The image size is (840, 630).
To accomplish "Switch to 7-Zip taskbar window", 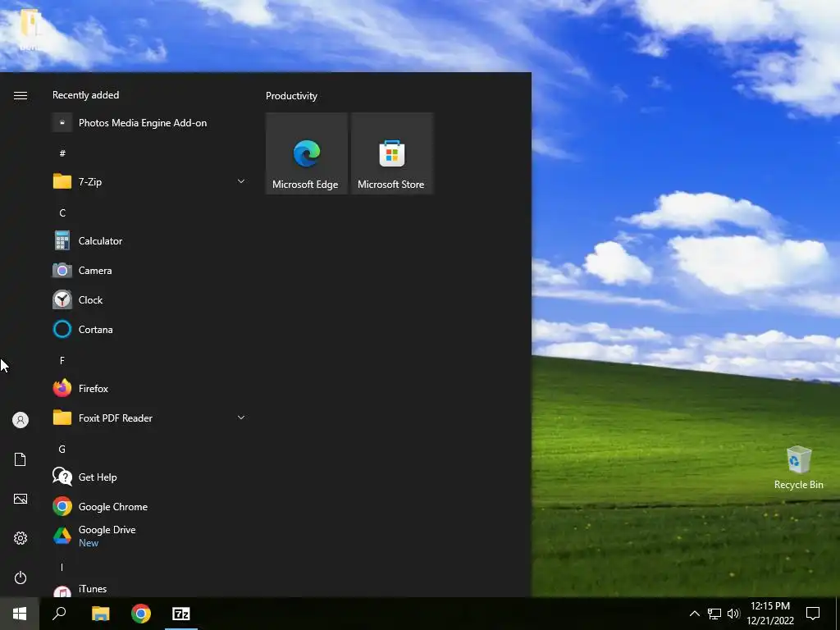I will [181, 614].
